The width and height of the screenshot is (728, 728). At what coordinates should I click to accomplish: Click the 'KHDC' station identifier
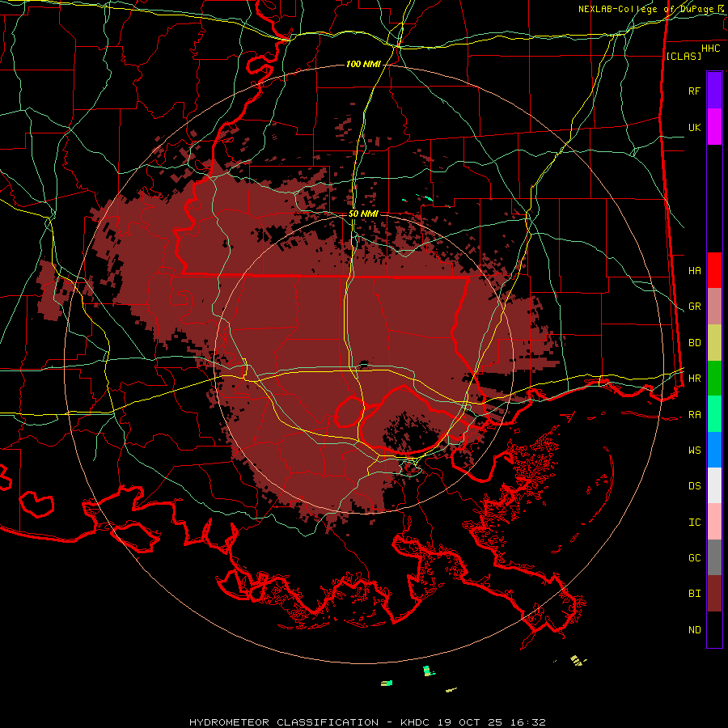pos(415,722)
